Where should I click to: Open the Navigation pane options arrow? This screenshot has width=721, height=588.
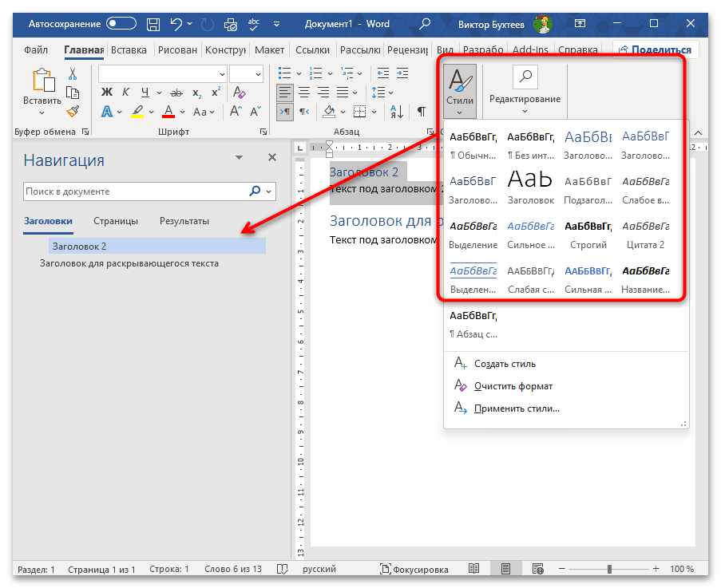point(239,158)
